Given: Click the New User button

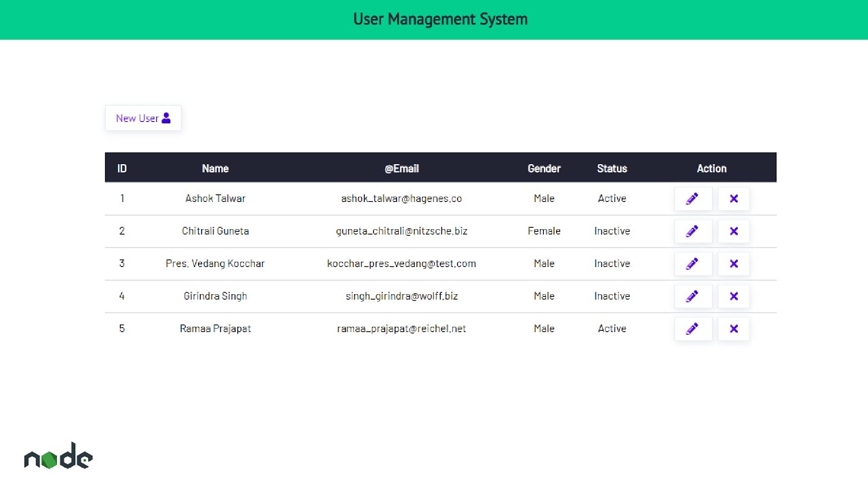Looking at the screenshot, I should pos(143,118).
